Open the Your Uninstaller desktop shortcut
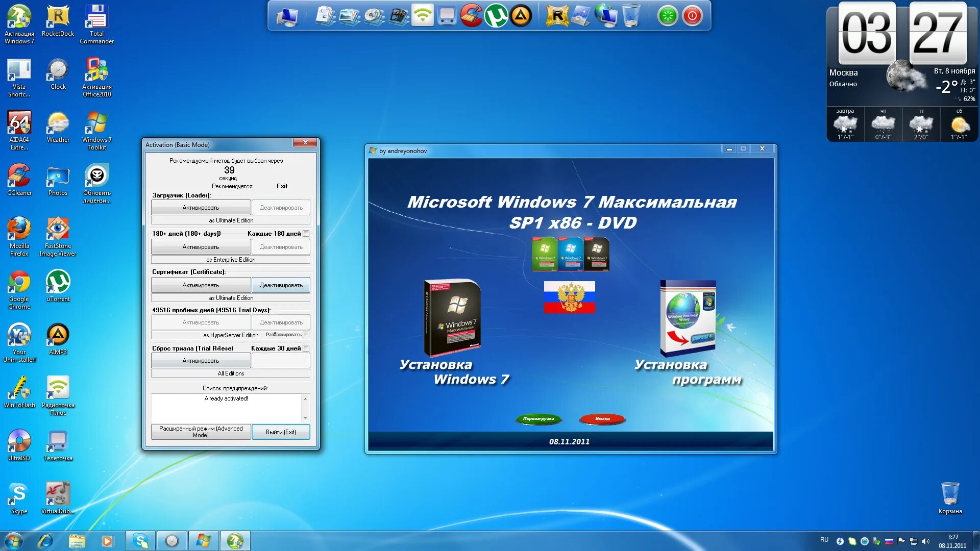The image size is (980, 551). [19, 343]
